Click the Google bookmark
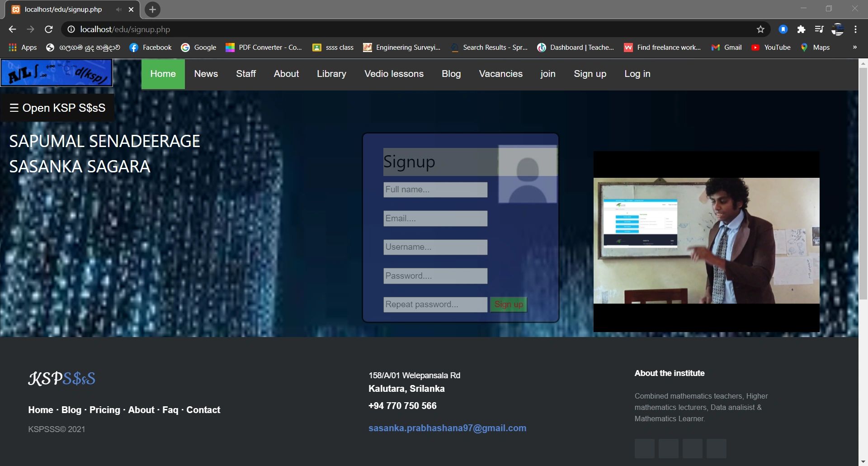 (198, 48)
